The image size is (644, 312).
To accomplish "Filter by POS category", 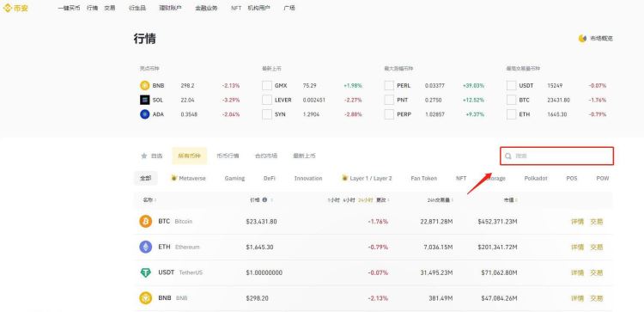I will coord(572,179).
